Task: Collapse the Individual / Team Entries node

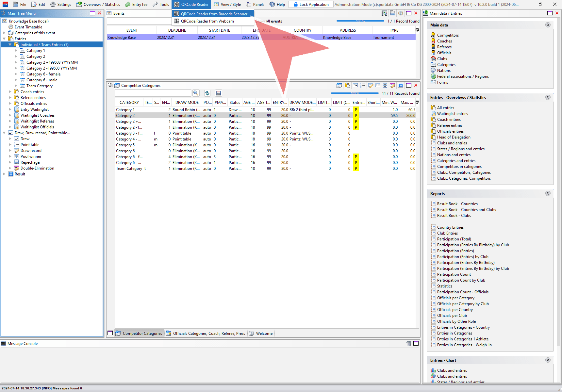Action: pyautogui.click(x=10, y=45)
